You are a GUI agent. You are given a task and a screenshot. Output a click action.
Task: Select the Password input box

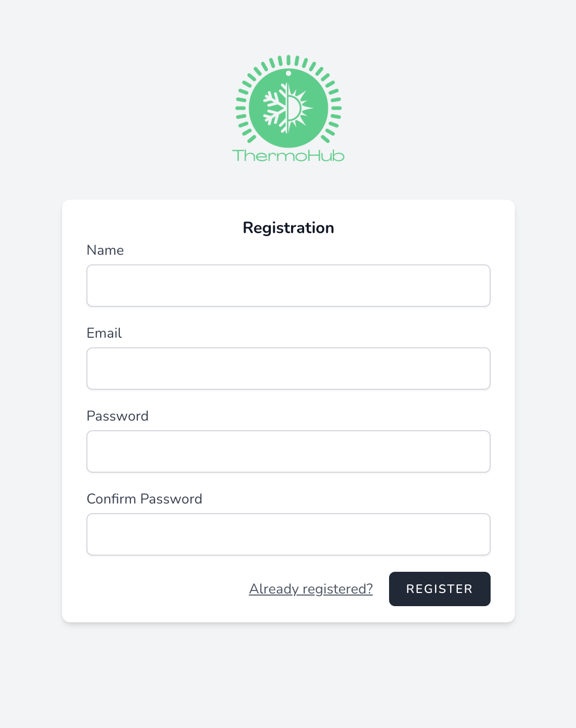click(288, 451)
